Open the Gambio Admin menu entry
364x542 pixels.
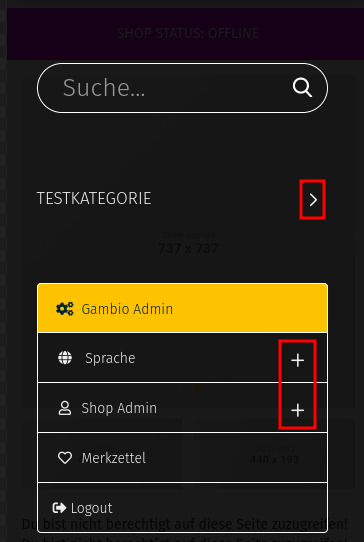click(183, 308)
